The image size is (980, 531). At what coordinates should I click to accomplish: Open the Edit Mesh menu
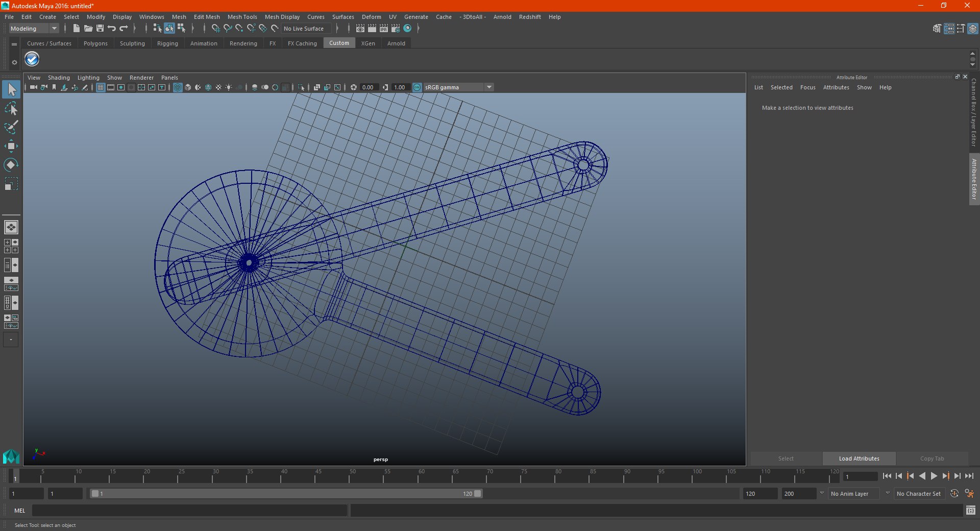pos(207,17)
